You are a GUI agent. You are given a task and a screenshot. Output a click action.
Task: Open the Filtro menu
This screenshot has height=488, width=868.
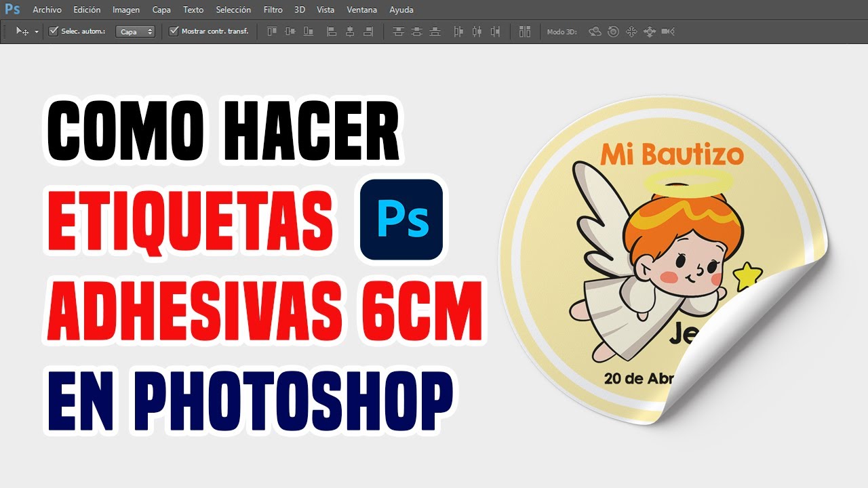click(273, 10)
